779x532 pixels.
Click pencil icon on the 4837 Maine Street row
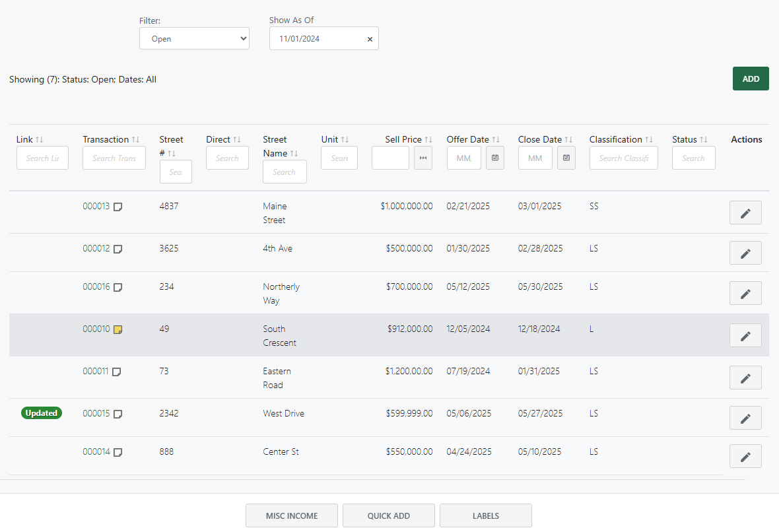click(x=745, y=212)
